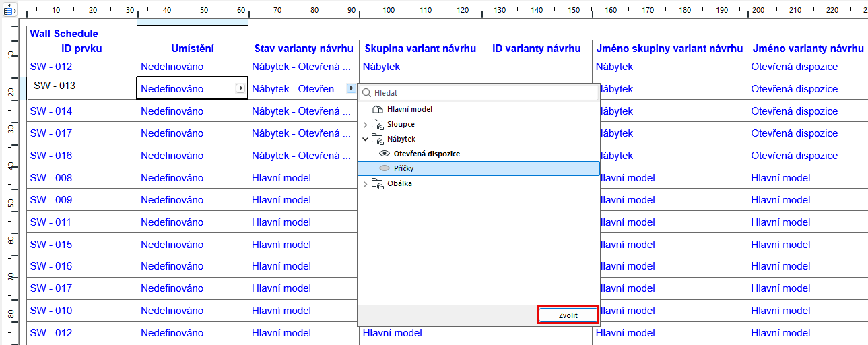Toggle the hidden eye icon for Příčky
The width and height of the screenshot is (868, 345).
[x=385, y=168]
